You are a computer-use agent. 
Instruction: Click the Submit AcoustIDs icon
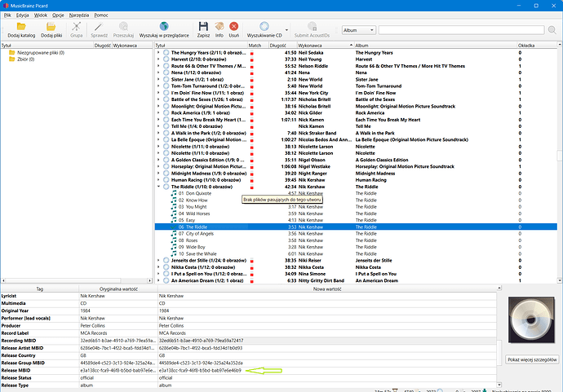[x=312, y=27]
